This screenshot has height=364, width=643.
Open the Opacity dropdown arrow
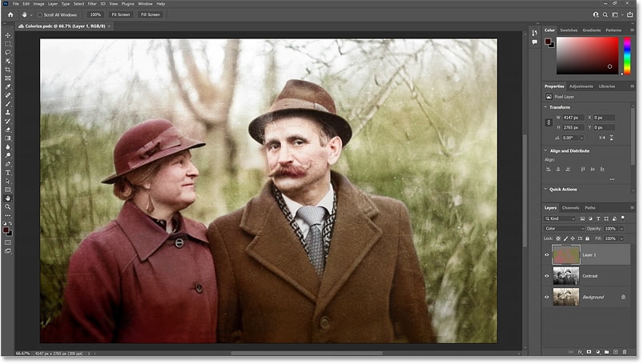(622, 229)
